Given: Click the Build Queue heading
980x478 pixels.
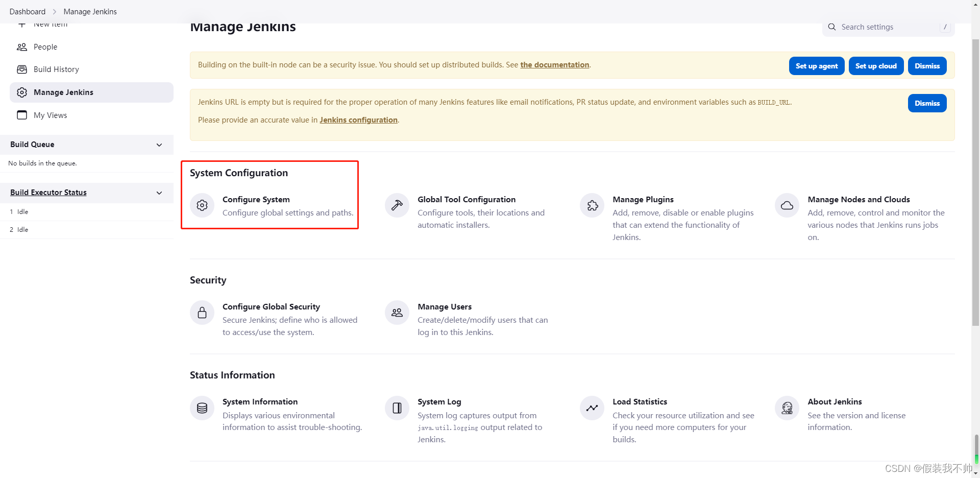Looking at the screenshot, I should point(32,145).
